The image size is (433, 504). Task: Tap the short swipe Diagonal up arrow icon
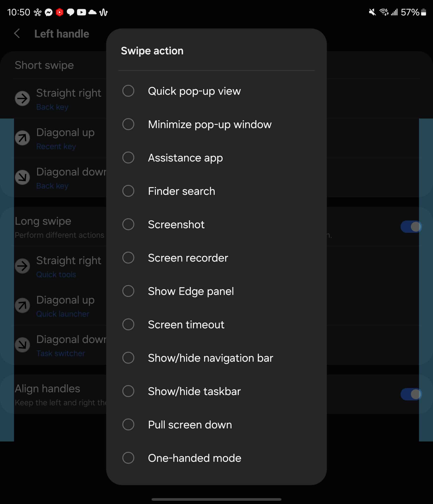click(x=22, y=138)
